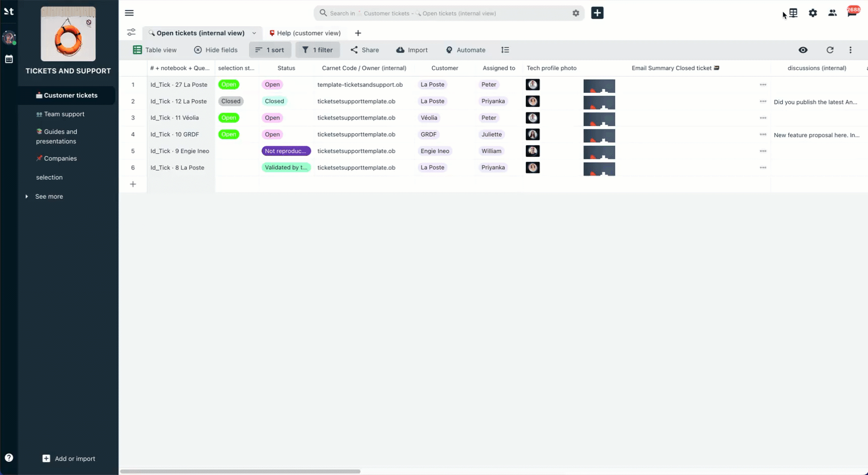Open the Table view selector
The width and height of the screenshot is (868, 475).
tap(155, 50)
